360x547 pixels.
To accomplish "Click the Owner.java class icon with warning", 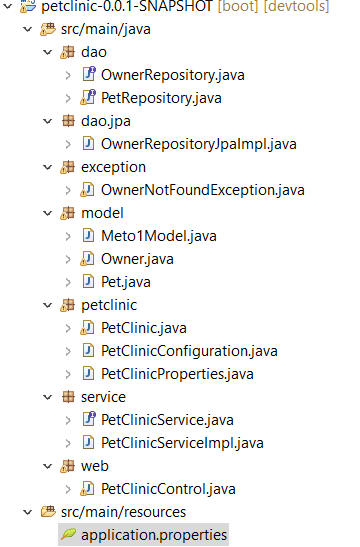I will click(x=87, y=259).
